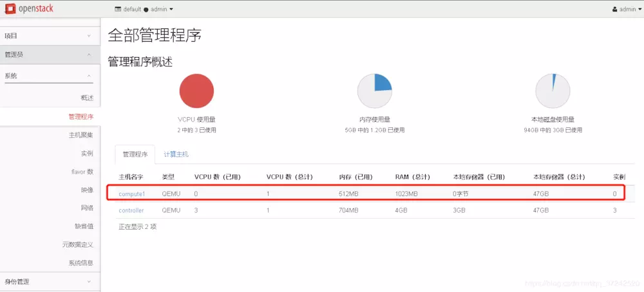Expand the 项目 sidebar section
Screen dimensions: 644x292
click(50, 35)
